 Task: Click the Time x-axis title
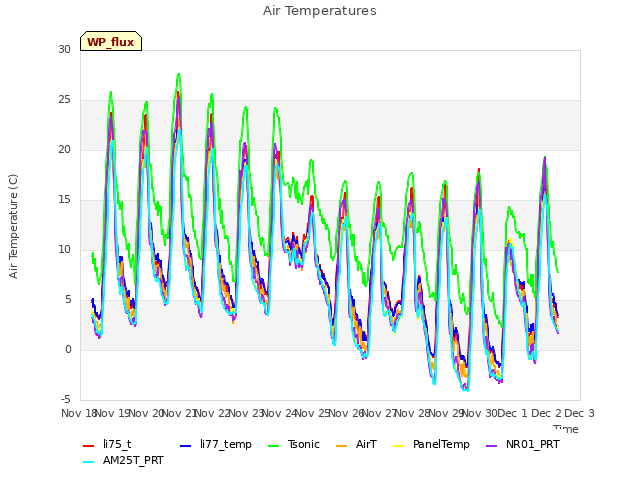pos(566,429)
